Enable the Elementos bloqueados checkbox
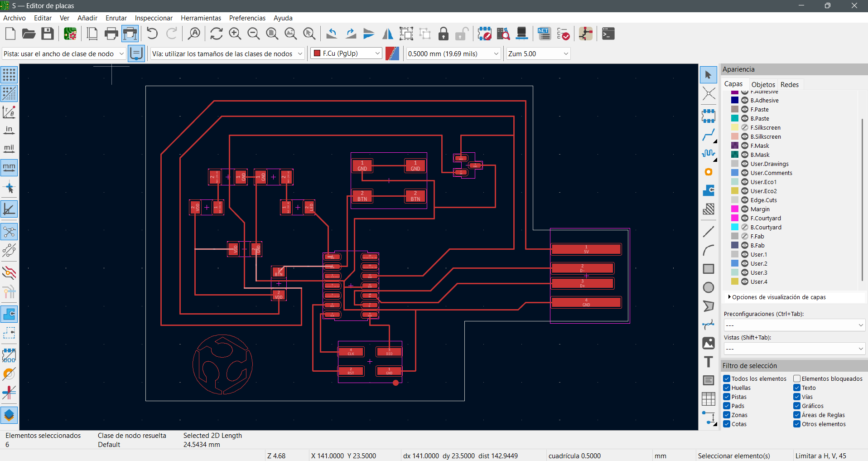868x461 pixels. (x=797, y=379)
